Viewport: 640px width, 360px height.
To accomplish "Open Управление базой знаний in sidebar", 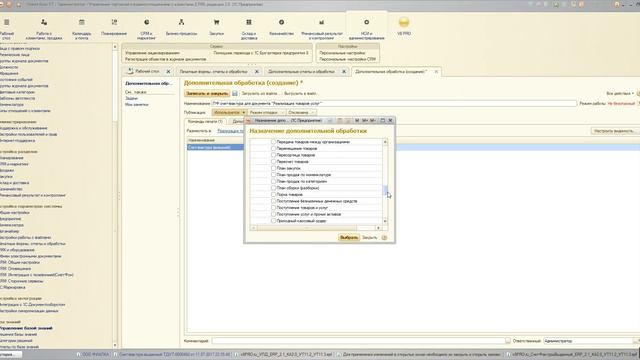I will coord(26,328).
